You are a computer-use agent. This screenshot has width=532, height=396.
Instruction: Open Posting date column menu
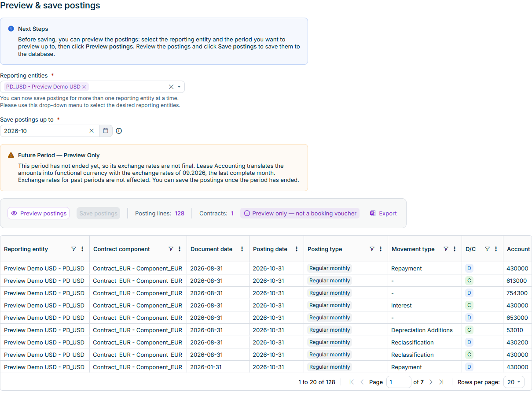tap(297, 249)
